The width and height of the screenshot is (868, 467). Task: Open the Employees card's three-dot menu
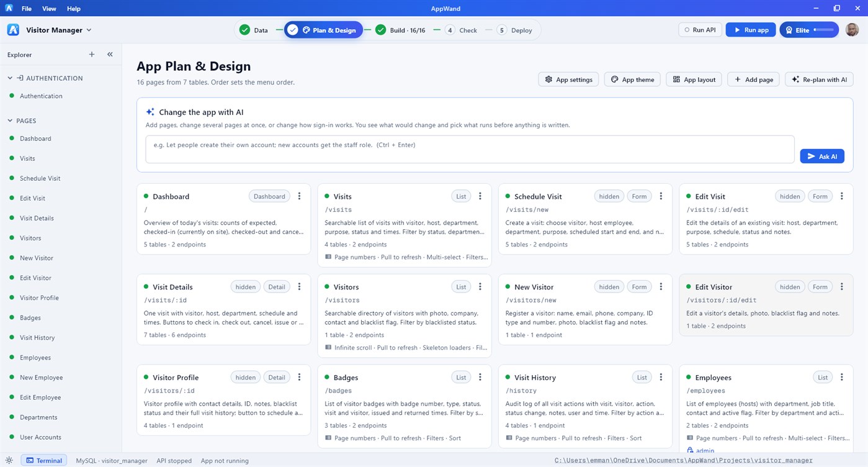[x=841, y=378]
